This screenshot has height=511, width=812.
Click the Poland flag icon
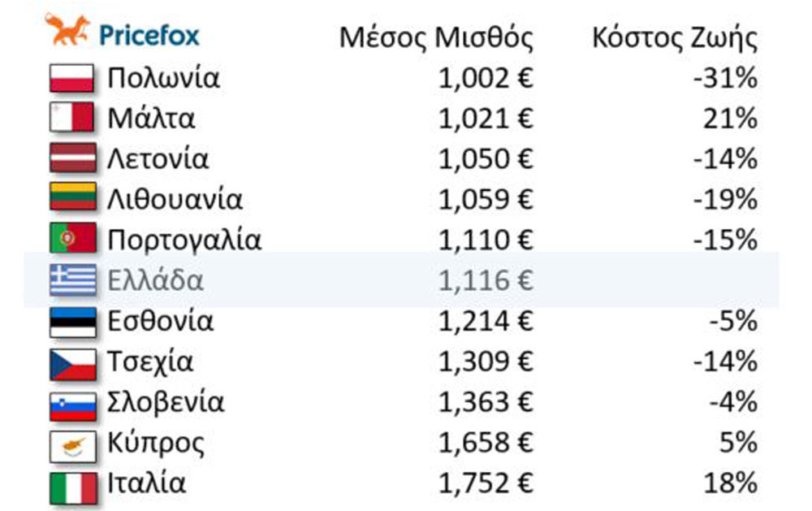pyautogui.click(x=73, y=79)
